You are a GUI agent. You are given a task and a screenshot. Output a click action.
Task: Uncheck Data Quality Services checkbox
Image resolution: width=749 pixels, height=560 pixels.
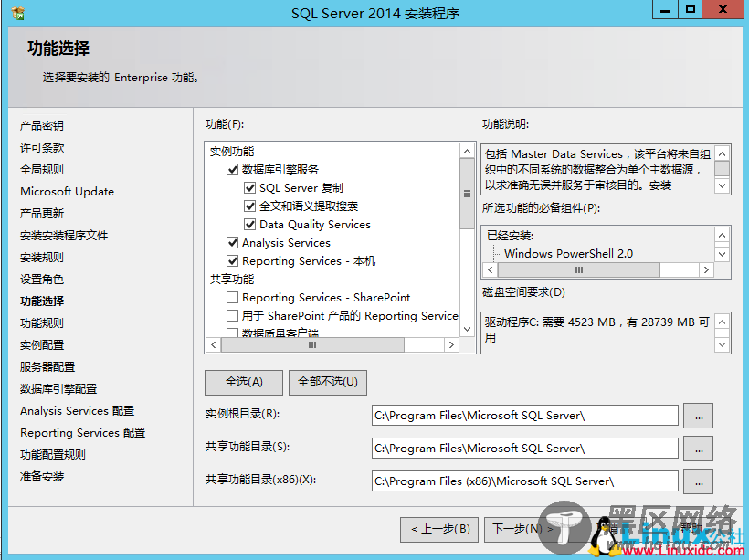point(249,224)
